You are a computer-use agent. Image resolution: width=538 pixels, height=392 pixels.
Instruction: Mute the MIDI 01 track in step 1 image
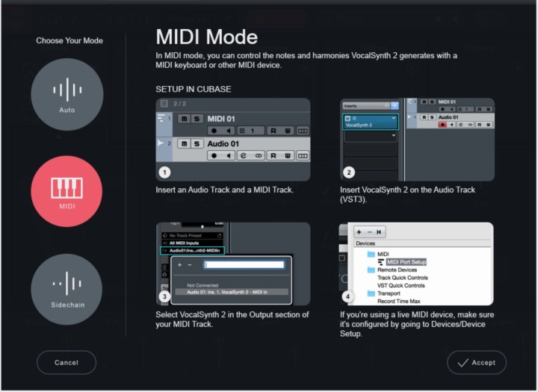coord(185,119)
